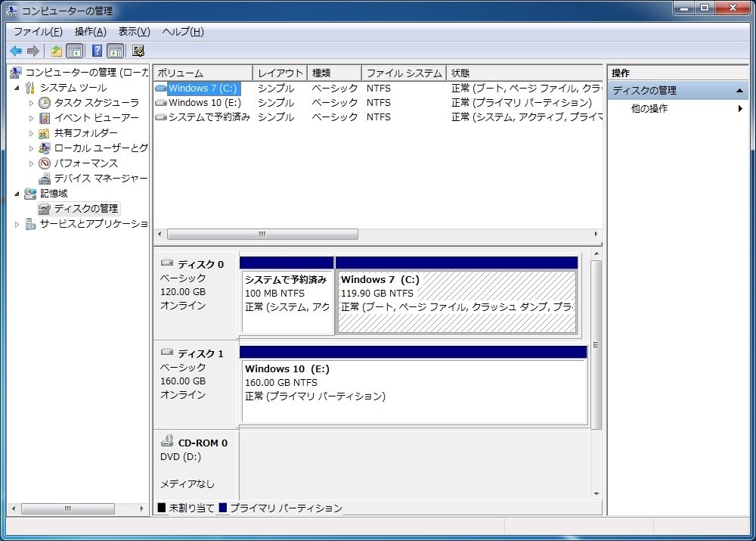Click the disk settings toolbar icon
The height and width of the screenshot is (541, 756).
click(139, 51)
